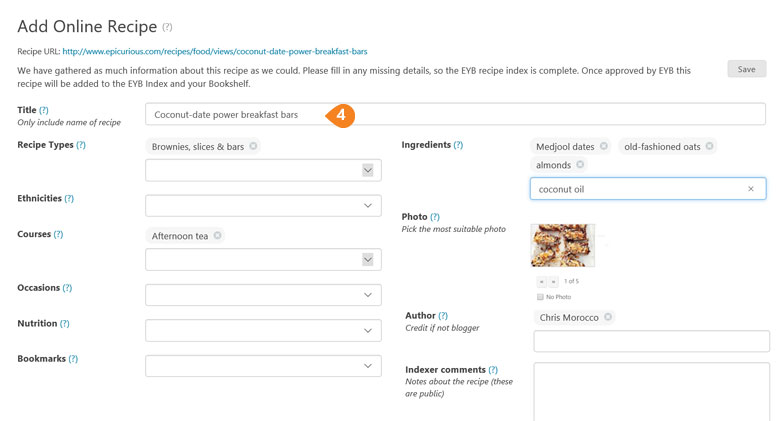The height and width of the screenshot is (421, 780).
Task: Focus the Indexer comments text area
Action: pos(652,392)
